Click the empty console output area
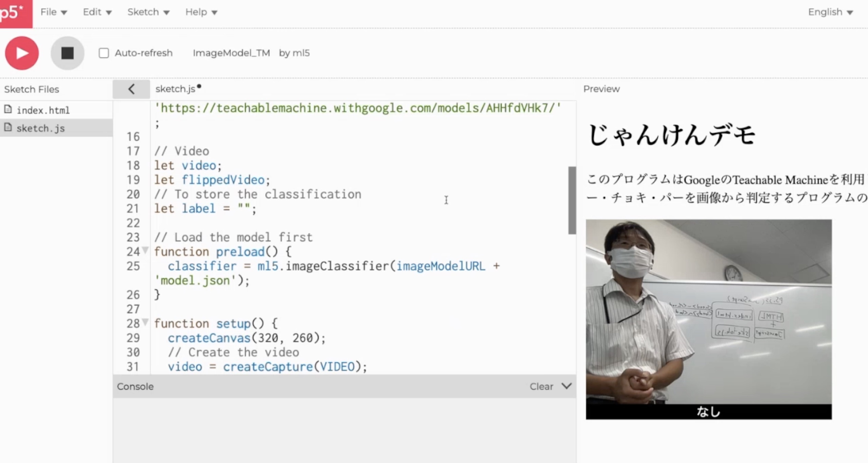Viewport: 868px width, 463px height. (x=344, y=430)
